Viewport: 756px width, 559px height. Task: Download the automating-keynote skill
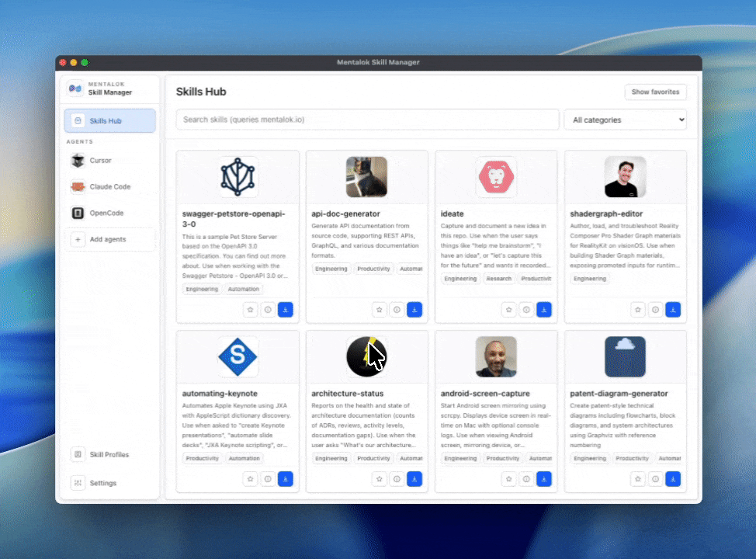(x=286, y=479)
